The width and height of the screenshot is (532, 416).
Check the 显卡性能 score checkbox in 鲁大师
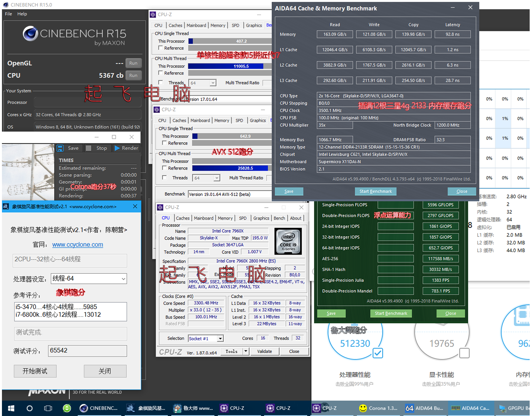click(x=465, y=353)
